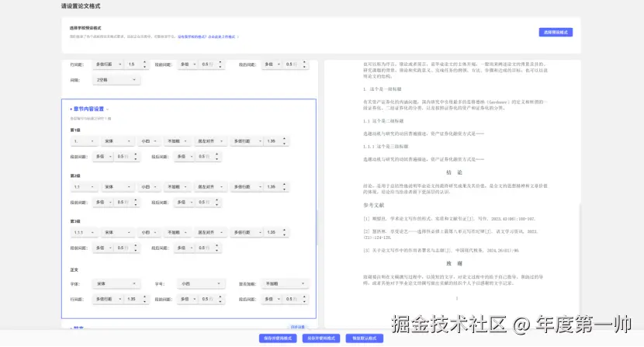Viewport: 644px width, 347px height.
Task: Decrease 第1级 1.35 line spacing down arrow
Action: [284, 143]
